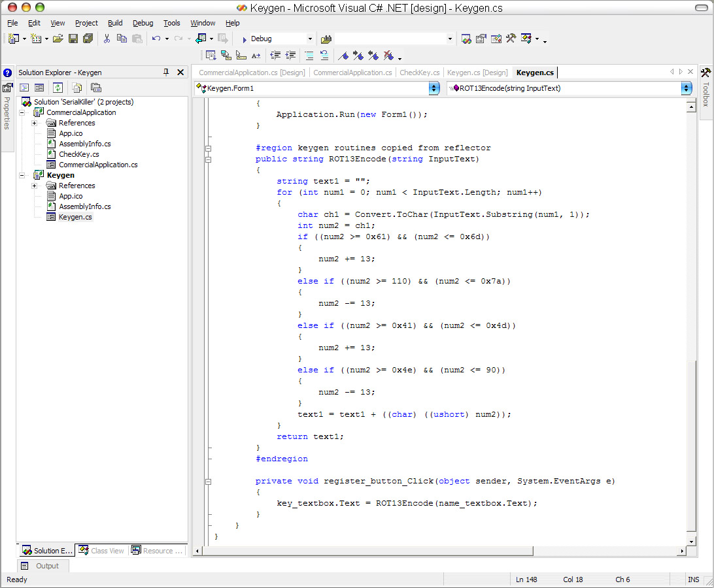Toggle auto-hide pin on Solution Explorer
This screenshot has height=588, width=714.
click(x=166, y=73)
